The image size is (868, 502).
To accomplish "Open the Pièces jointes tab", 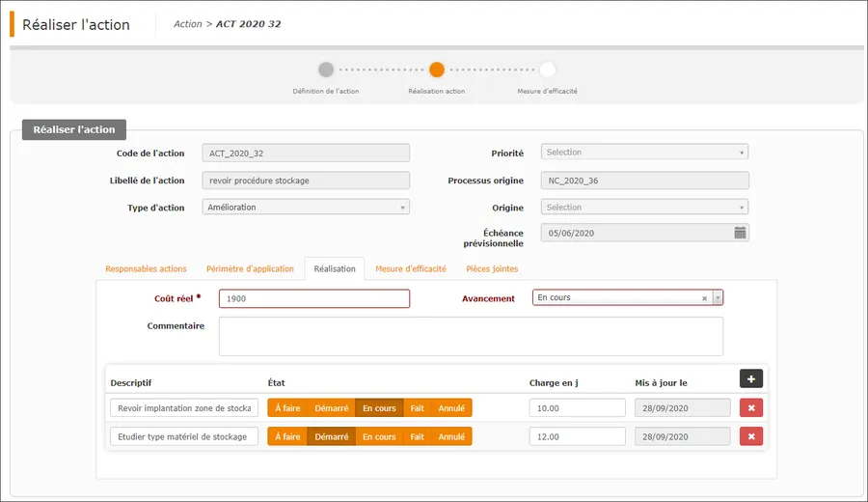I will 492,268.
